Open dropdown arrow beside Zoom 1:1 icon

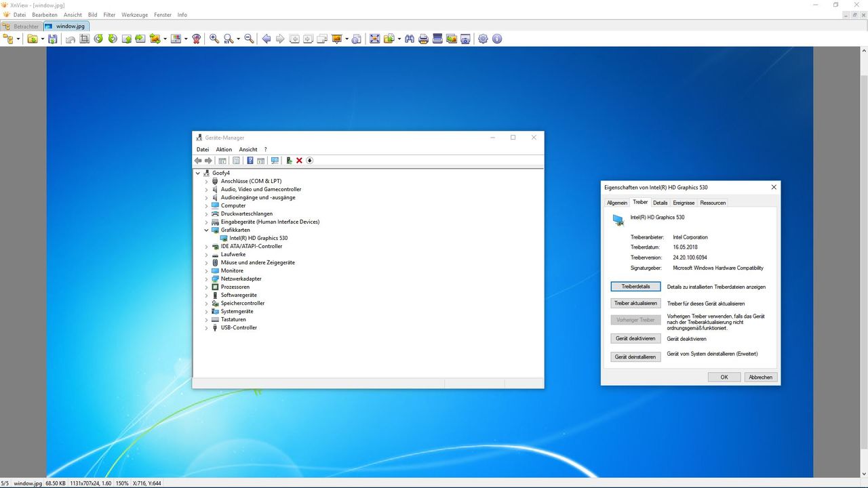pyautogui.click(x=239, y=39)
